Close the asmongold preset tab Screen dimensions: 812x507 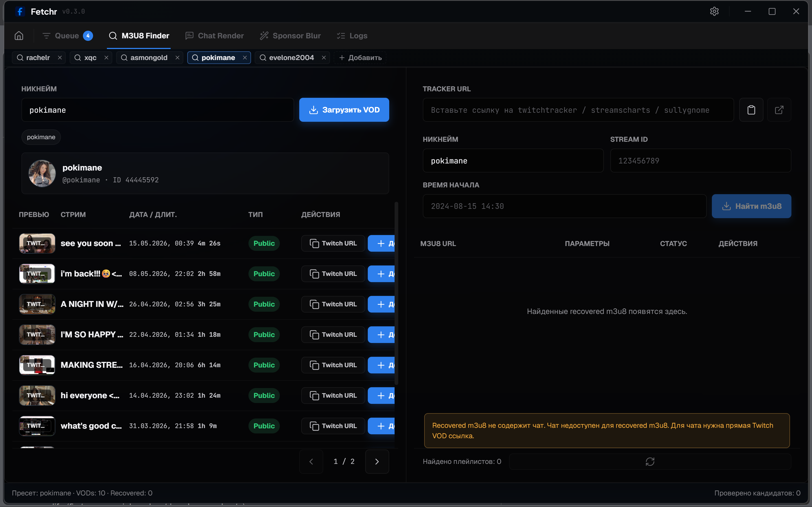click(177, 58)
